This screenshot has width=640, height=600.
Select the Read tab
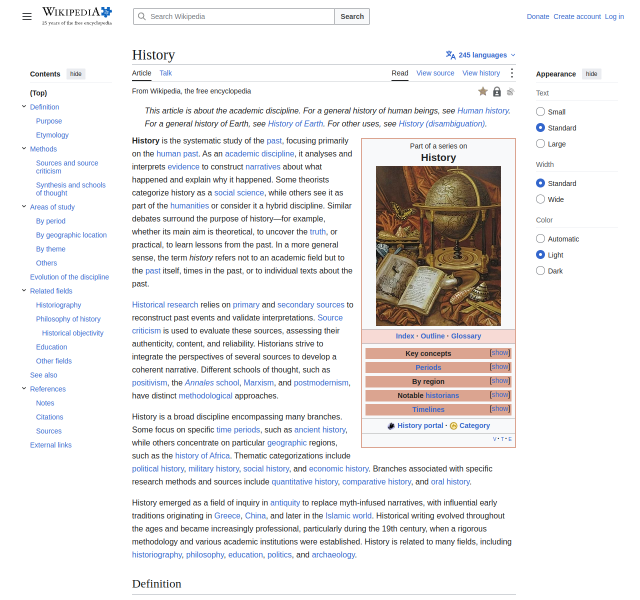point(400,73)
